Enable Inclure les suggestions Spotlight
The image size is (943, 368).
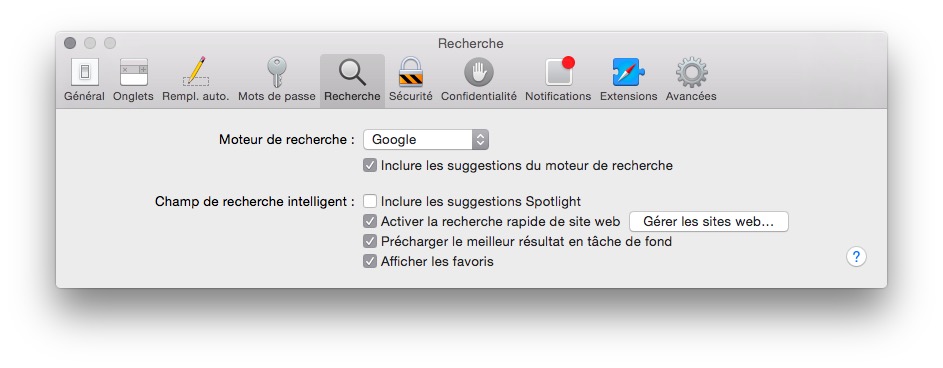pos(370,201)
